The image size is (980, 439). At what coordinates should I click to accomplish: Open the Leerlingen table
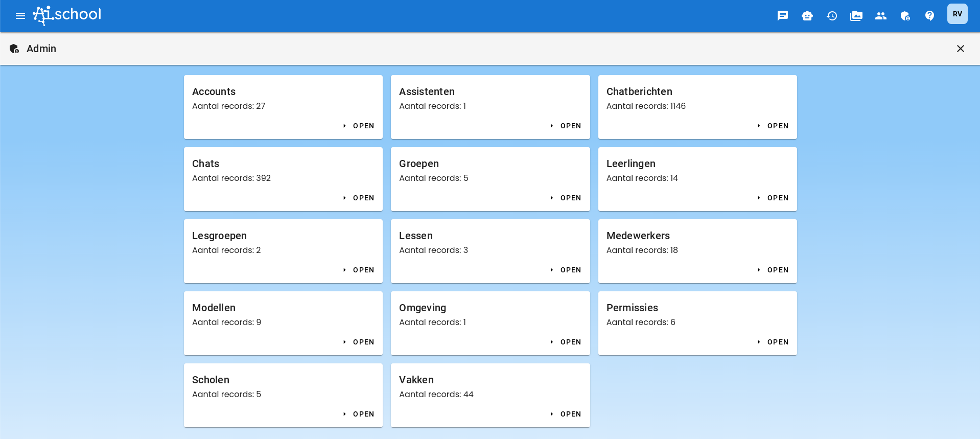(x=773, y=198)
